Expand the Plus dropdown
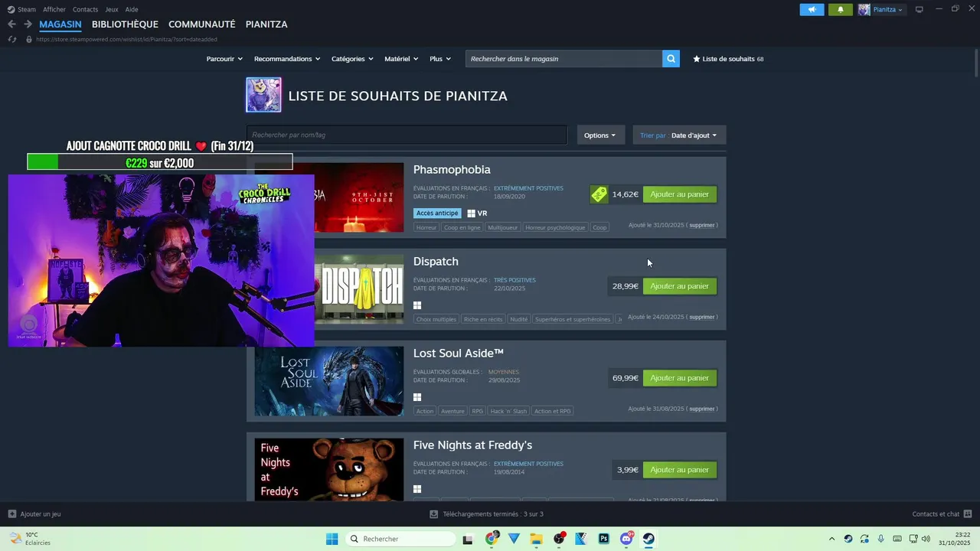Screen dimensions: 980x551 click(440, 59)
